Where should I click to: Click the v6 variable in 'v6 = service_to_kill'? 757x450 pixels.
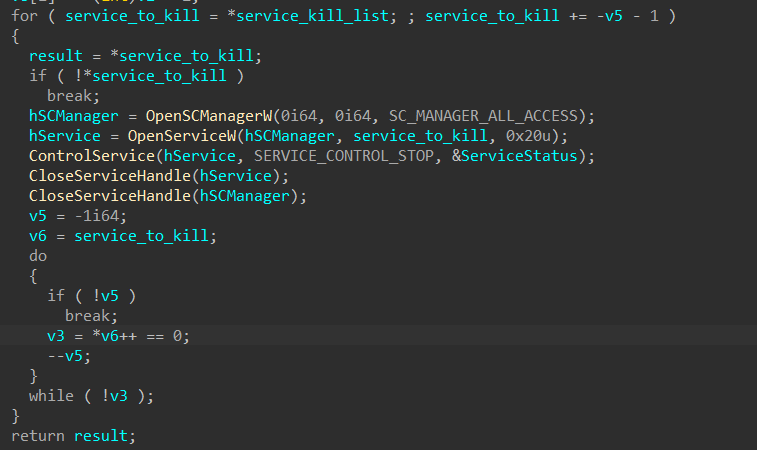click(38, 236)
